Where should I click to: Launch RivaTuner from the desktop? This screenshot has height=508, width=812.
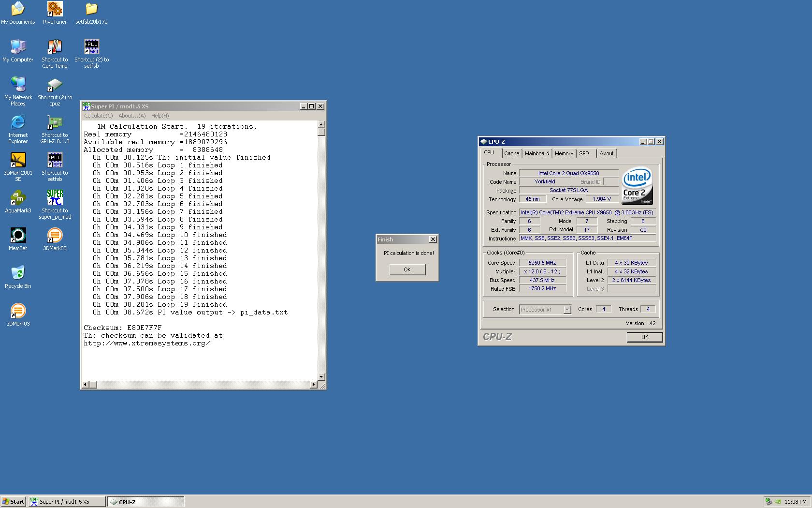pos(55,13)
